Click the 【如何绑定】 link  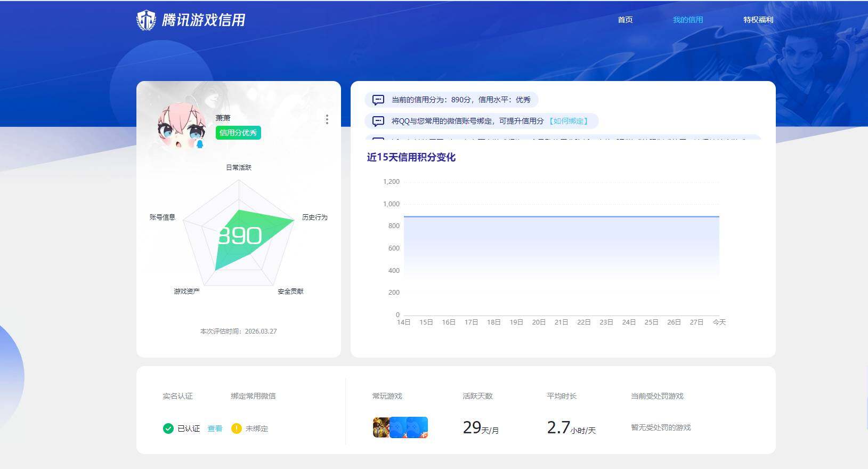coord(569,121)
